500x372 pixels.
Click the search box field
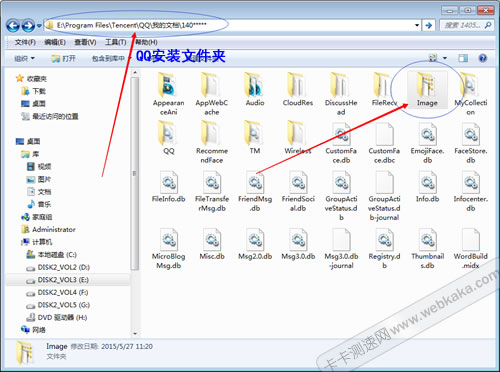(466, 25)
